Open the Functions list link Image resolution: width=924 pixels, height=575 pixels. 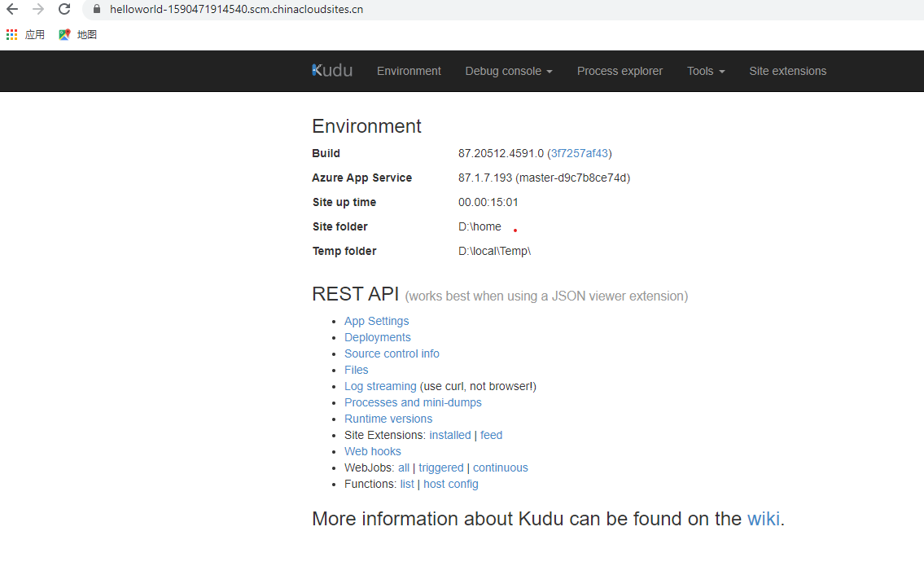click(x=407, y=484)
